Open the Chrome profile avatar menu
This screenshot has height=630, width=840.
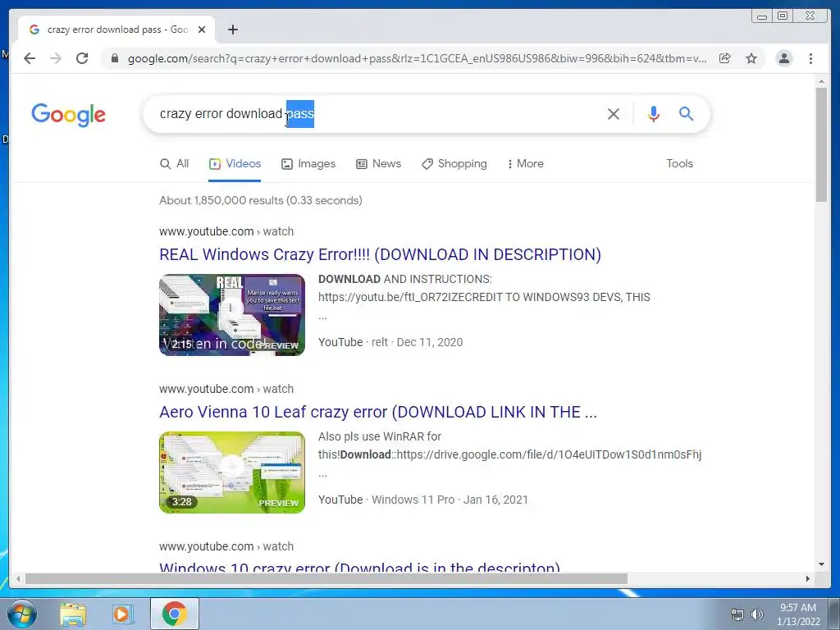(783, 58)
